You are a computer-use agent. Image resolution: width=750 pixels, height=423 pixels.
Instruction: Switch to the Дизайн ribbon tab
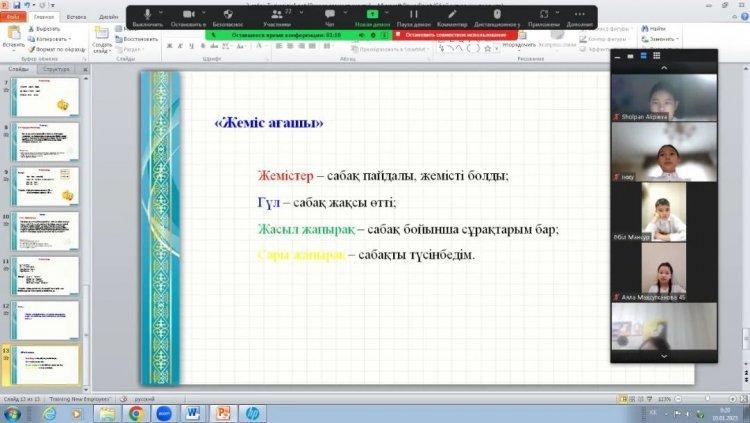[x=109, y=17]
